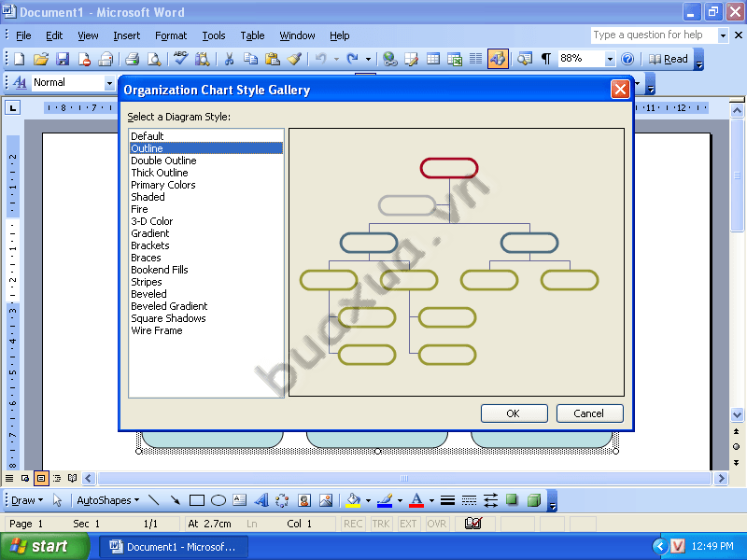Open the Windows start menu
Screen dimensions: 747x560
pos(44,546)
